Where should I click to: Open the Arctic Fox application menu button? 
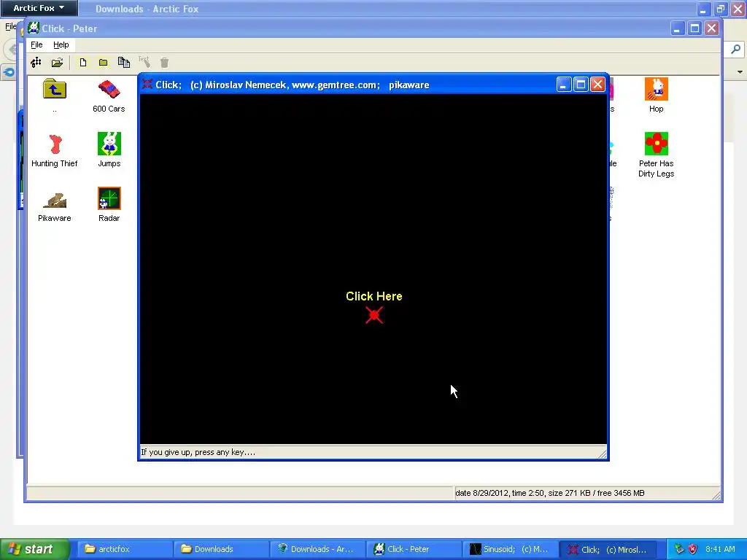click(x=39, y=7)
